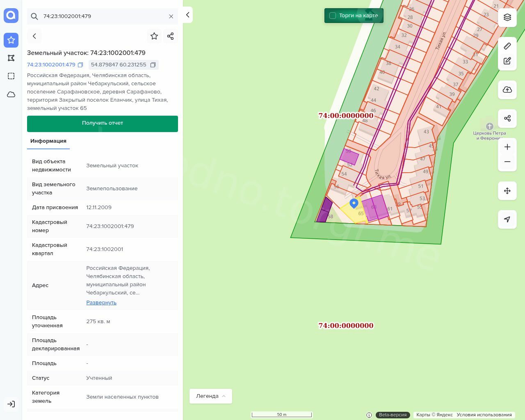Copy the coordinates 54.879847 60.231255

(x=153, y=65)
